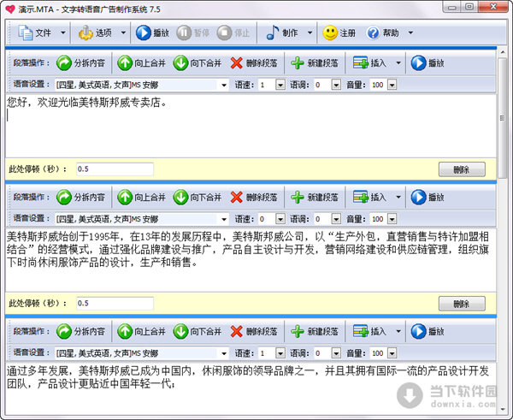Expand the arrow next to 文件
The width and height of the screenshot is (513, 420).
point(63,33)
